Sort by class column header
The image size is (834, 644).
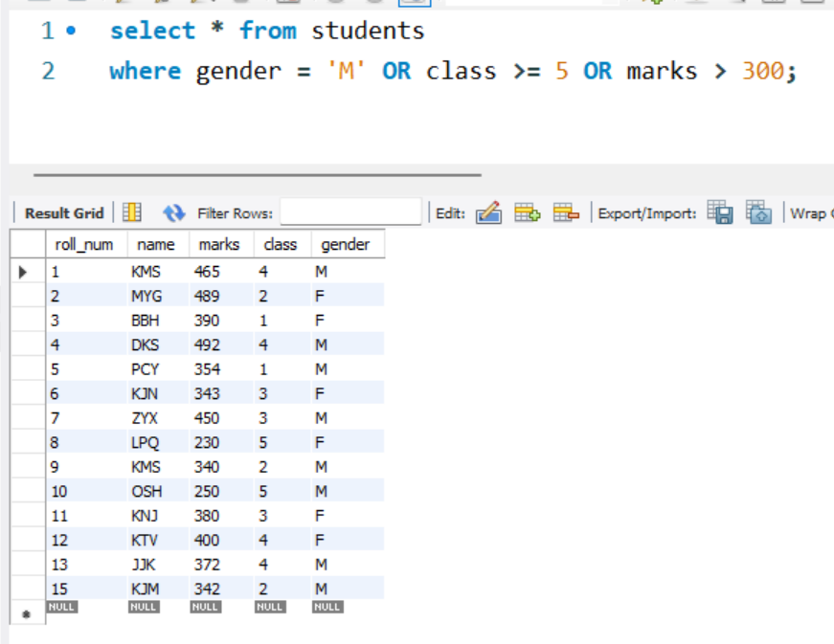[x=281, y=244]
